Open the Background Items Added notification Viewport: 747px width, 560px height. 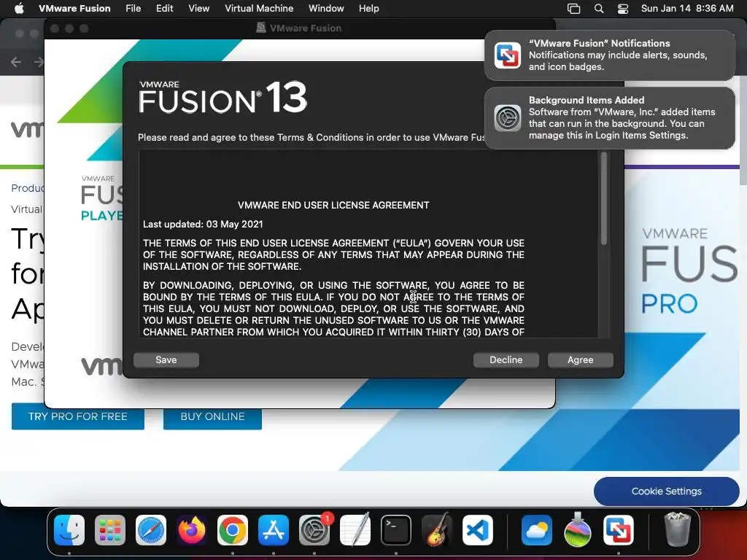click(x=610, y=117)
